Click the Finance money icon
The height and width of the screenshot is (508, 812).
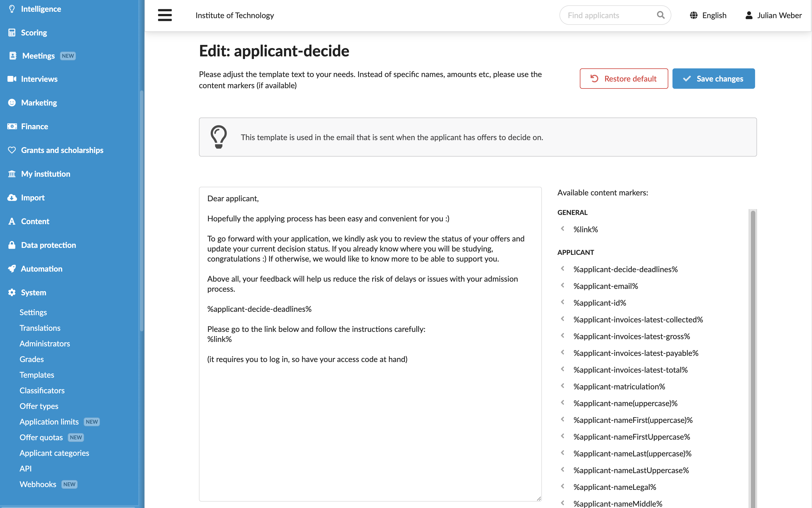tap(12, 126)
